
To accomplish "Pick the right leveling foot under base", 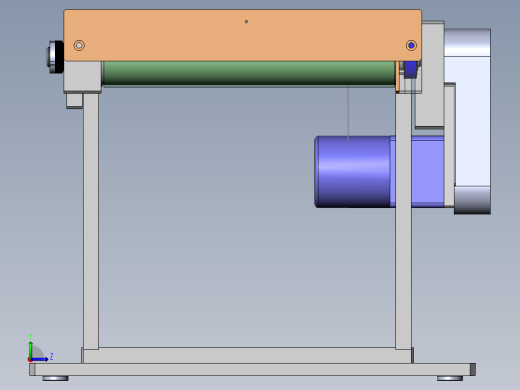I will 450,378.
